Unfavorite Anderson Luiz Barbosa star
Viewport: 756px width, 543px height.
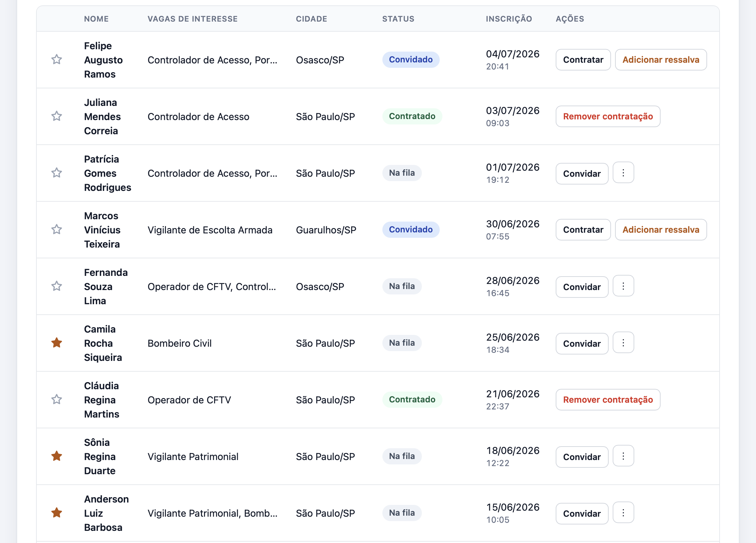57,513
